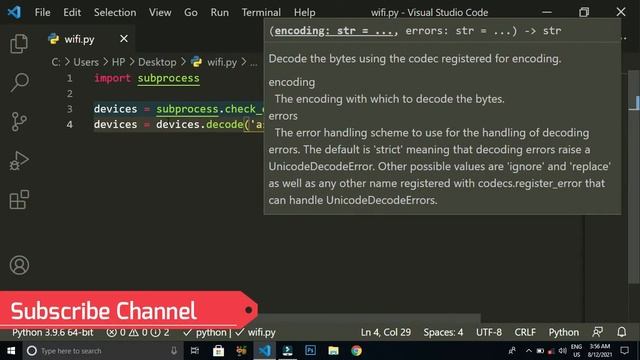Open Task View on the taskbar
Image resolution: width=640 pixels, height=360 pixels.
pyautogui.click(x=195, y=351)
